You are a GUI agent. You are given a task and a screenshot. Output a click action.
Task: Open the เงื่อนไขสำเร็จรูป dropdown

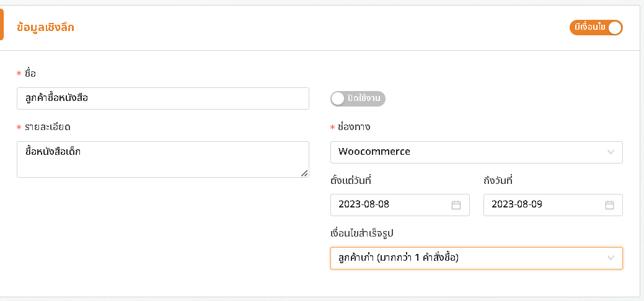pos(477,258)
